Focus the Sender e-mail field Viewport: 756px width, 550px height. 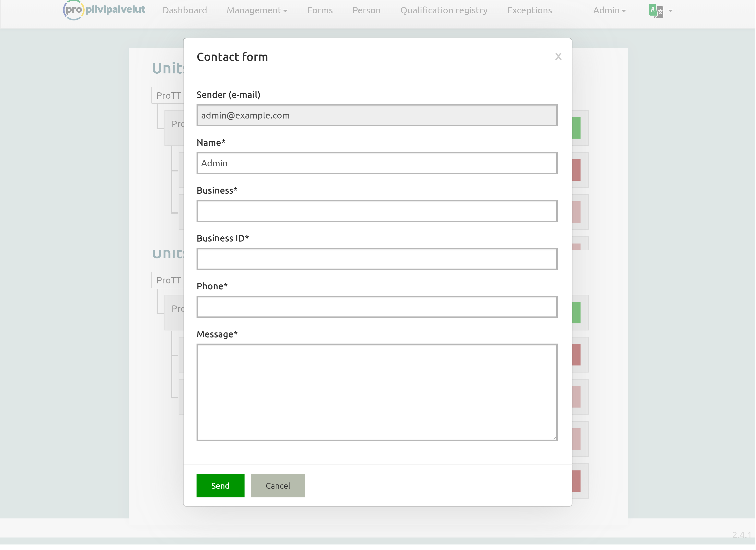[377, 115]
